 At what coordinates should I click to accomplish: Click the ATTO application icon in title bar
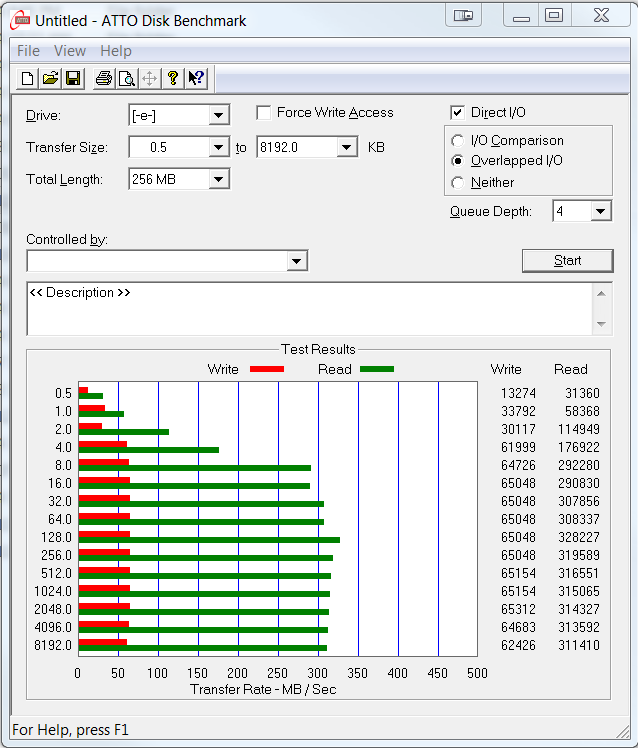tap(18, 20)
